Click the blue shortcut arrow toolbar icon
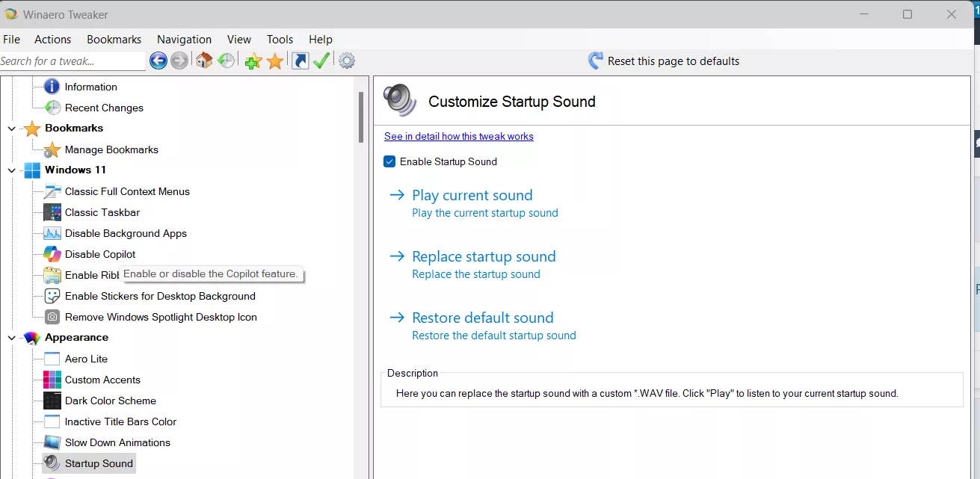 click(300, 61)
